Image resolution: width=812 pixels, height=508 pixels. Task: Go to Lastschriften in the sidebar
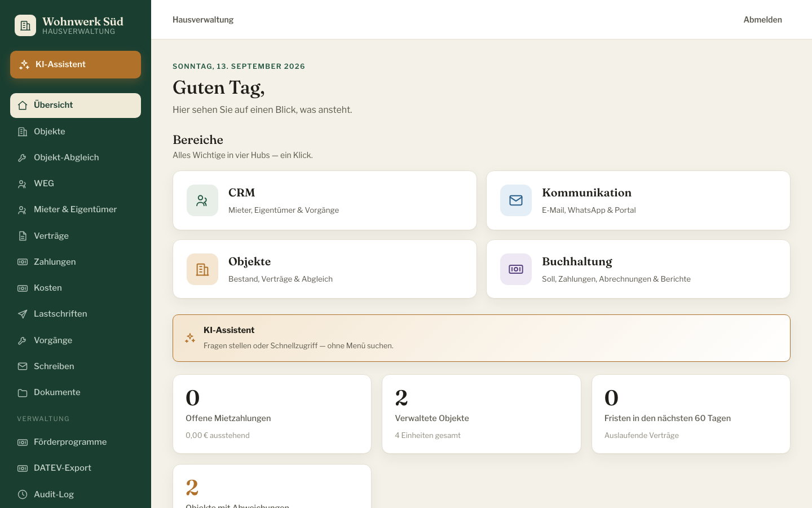[x=76, y=314]
